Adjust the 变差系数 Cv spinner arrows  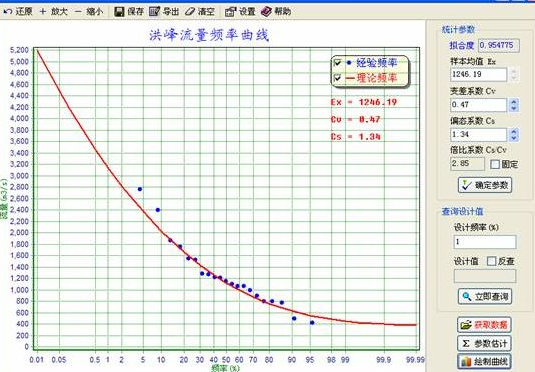click(x=514, y=105)
